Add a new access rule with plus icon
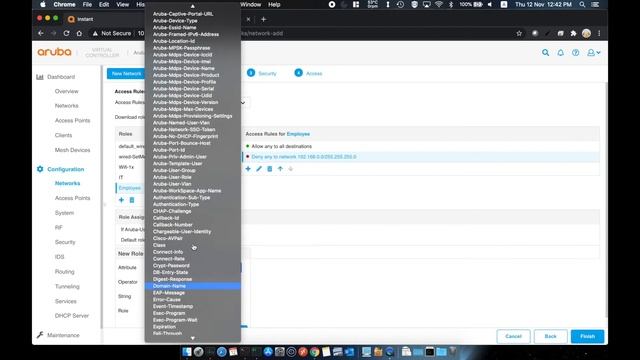Screen dimensions: 640x360 (248, 169)
